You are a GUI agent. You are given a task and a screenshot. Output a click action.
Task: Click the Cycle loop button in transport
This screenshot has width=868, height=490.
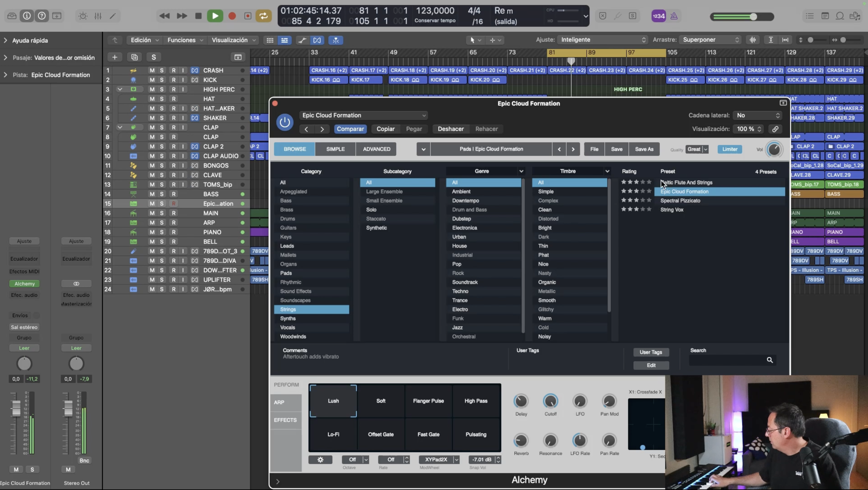263,16
